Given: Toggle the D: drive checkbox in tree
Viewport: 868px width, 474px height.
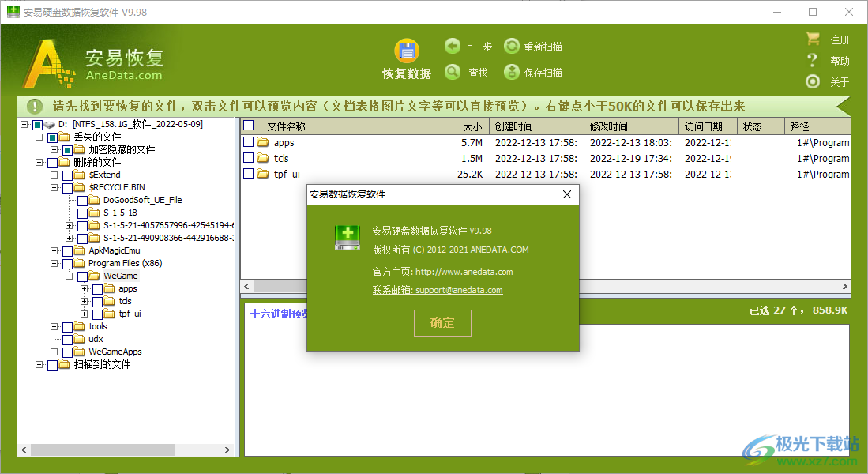Looking at the screenshot, I should pos(38,125).
